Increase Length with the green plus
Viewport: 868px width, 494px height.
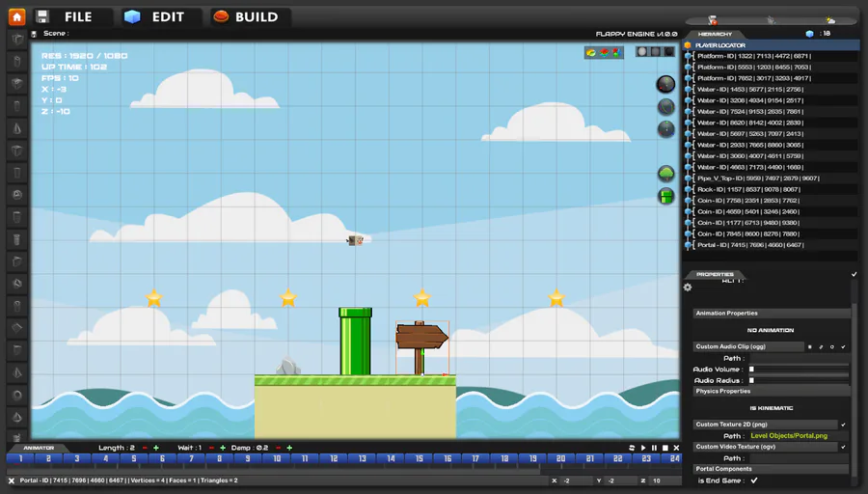pyautogui.click(x=156, y=448)
